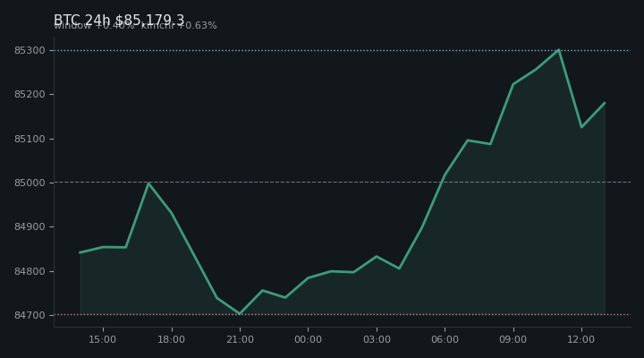644x358 pixels.
Task: Click the 06:00 time axis label
Action: click(x=445, y=339)
